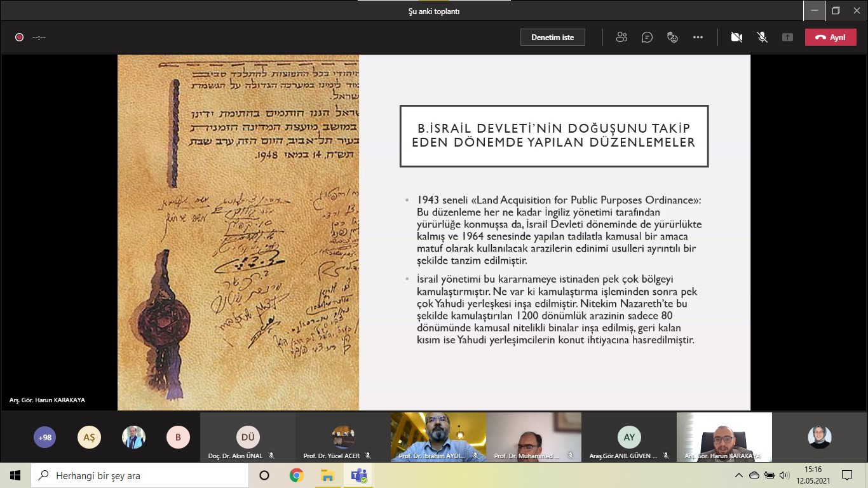Open File Explorer from the taskbar
Screen dimensions: 868x488
pos(328,474)
